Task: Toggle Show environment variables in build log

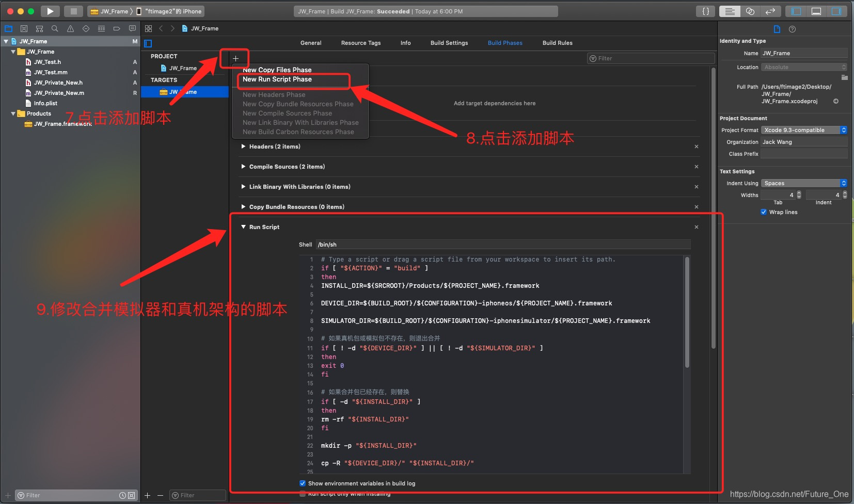Action: pyautogui.click(x=303, y=483)
